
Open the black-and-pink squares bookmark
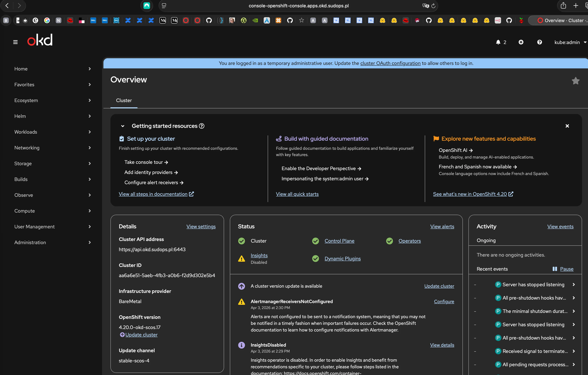pos(82,21)
